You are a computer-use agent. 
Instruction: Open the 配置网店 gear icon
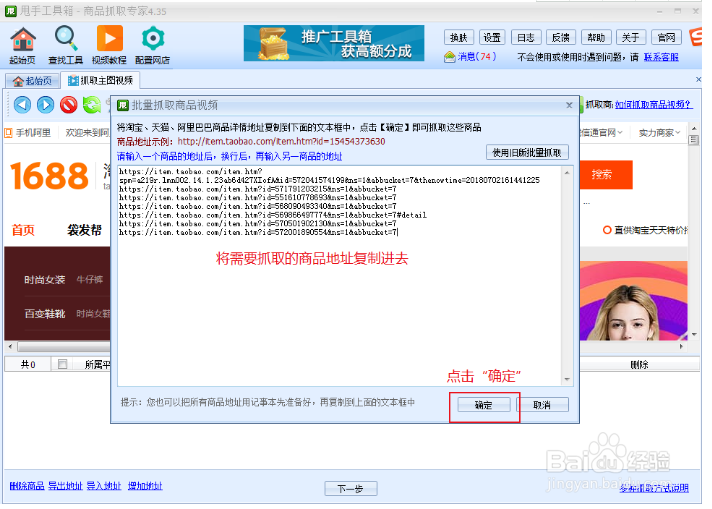(x=153, y=45)
